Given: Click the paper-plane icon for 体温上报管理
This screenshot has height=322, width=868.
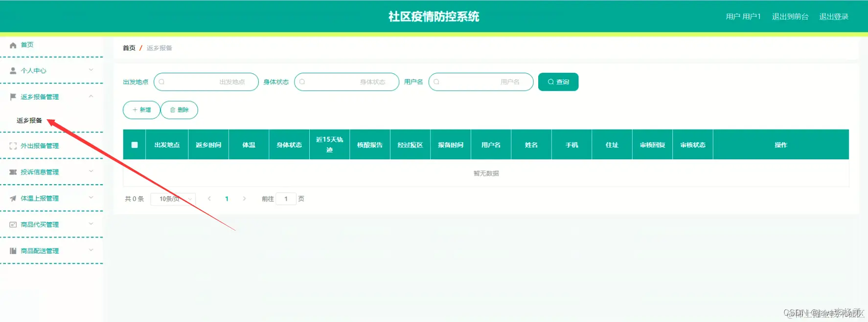Looking at the screenshot, I should pyautogui.click(x=13, y=198).
